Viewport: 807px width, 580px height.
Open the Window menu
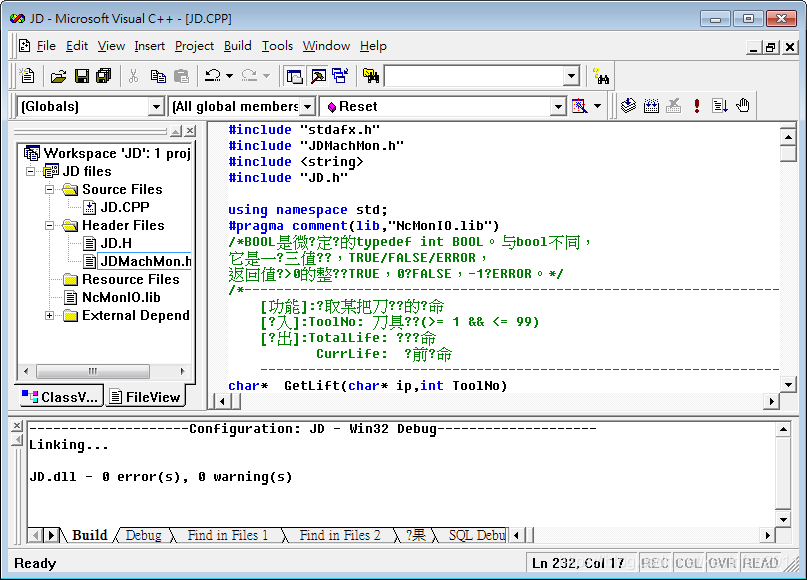(326, 46)
